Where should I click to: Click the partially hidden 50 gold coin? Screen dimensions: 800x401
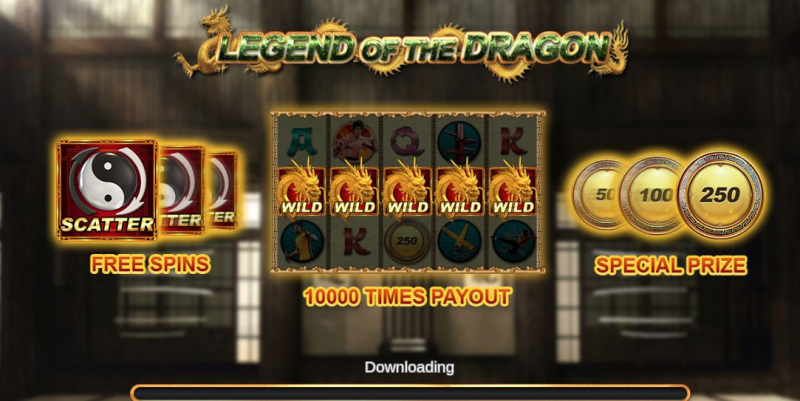[x=597, y=194]
